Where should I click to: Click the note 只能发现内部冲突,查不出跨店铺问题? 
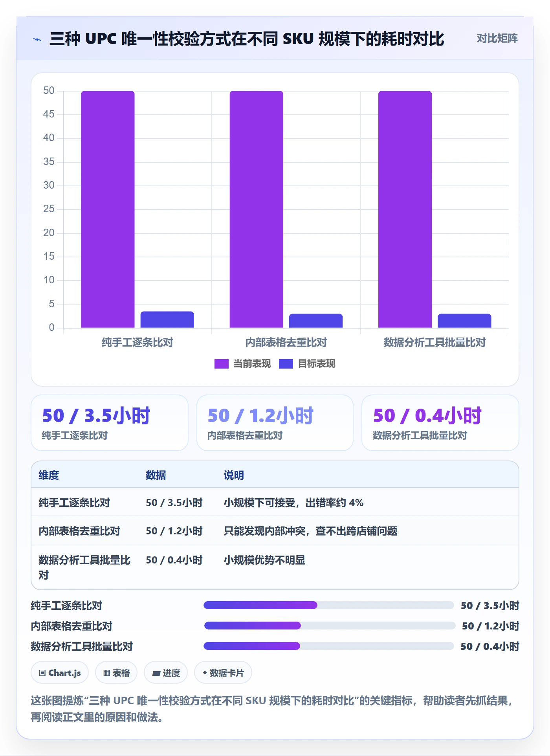[310, 531]
